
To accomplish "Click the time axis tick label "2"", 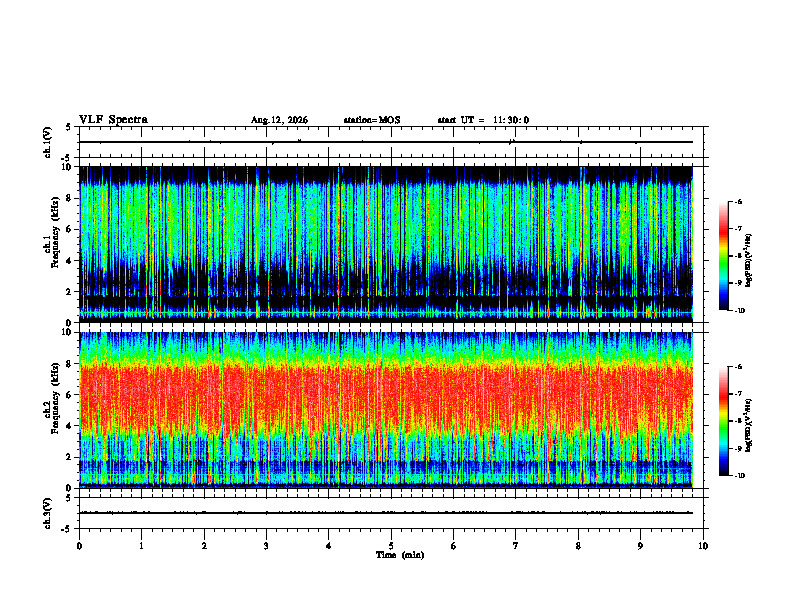I will (x=204, y=546).
